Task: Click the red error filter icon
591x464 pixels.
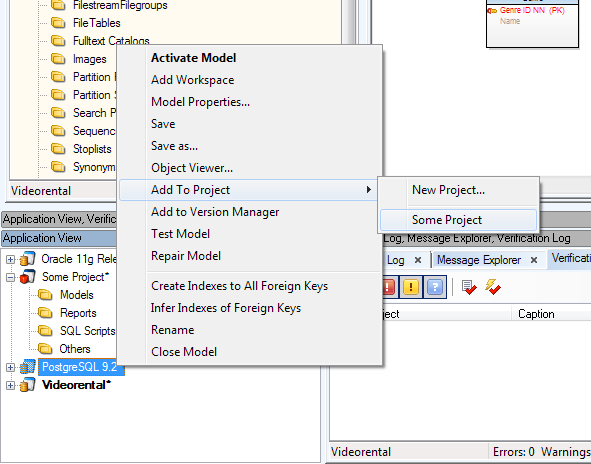Action: coord(389,287)
